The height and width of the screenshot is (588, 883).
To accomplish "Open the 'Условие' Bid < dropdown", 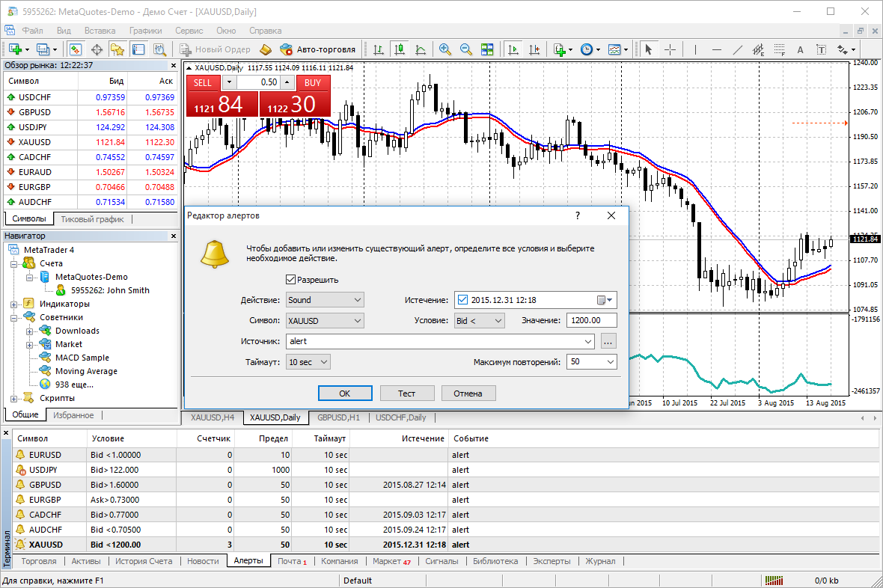I will click(480, 320).
